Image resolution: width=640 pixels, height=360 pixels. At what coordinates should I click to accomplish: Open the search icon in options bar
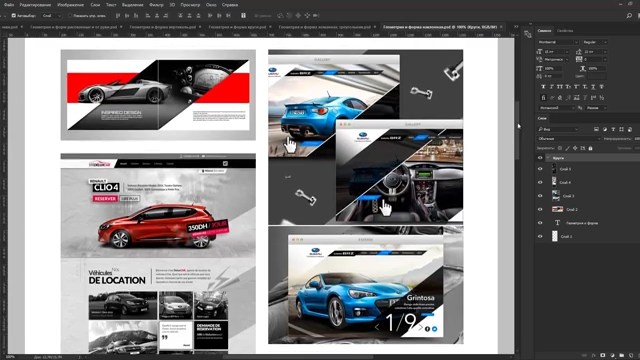coord(629,16)
